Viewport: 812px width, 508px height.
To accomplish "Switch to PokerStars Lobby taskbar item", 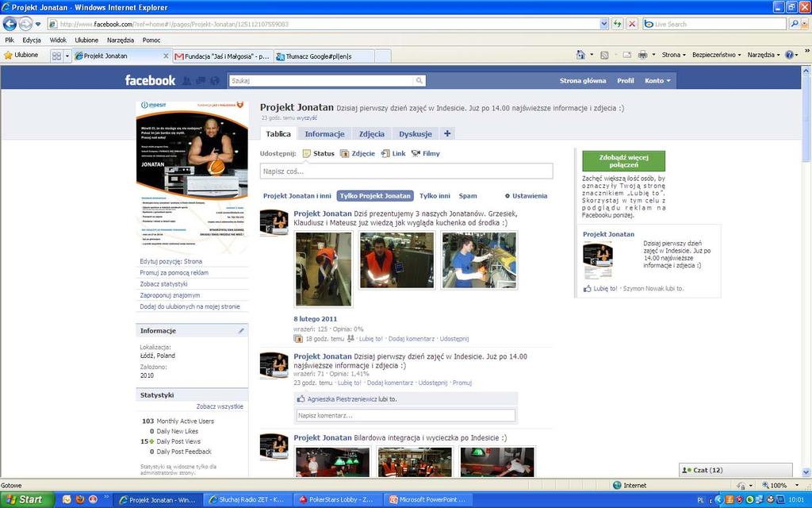I will (339, 500).
